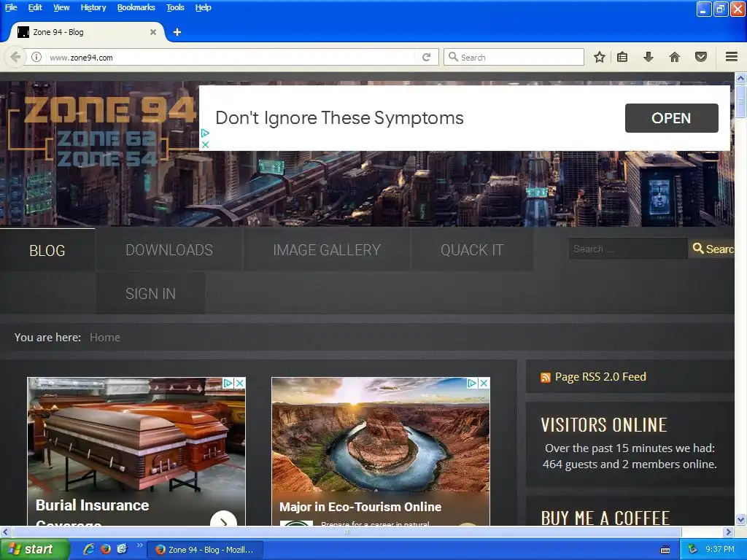Screen dimensions: 747x560
Task: Click the coffins image in the ad
Action: point(136,435)
